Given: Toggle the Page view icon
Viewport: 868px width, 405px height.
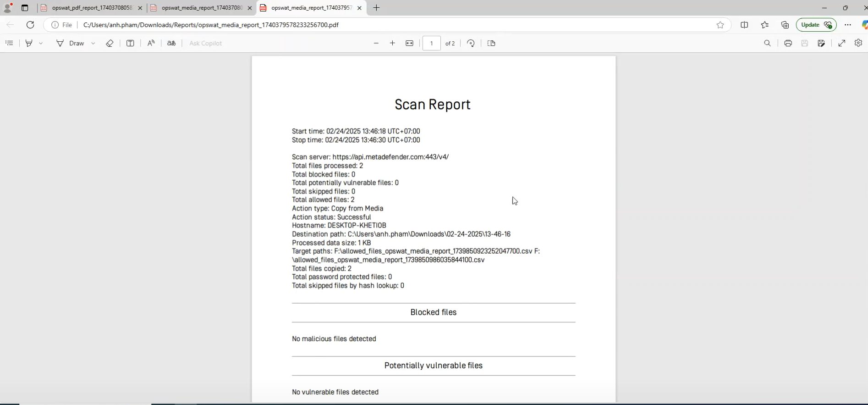Looking at the screenshot, I should point(491,43).
